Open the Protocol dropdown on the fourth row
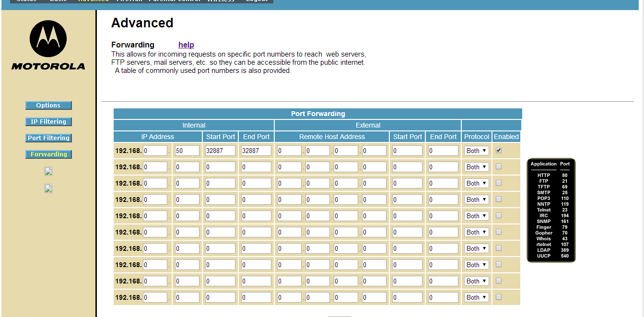Image resolution: width=644 pixels, height=317 pixels. pyautogui.click(x=476, y=199)
